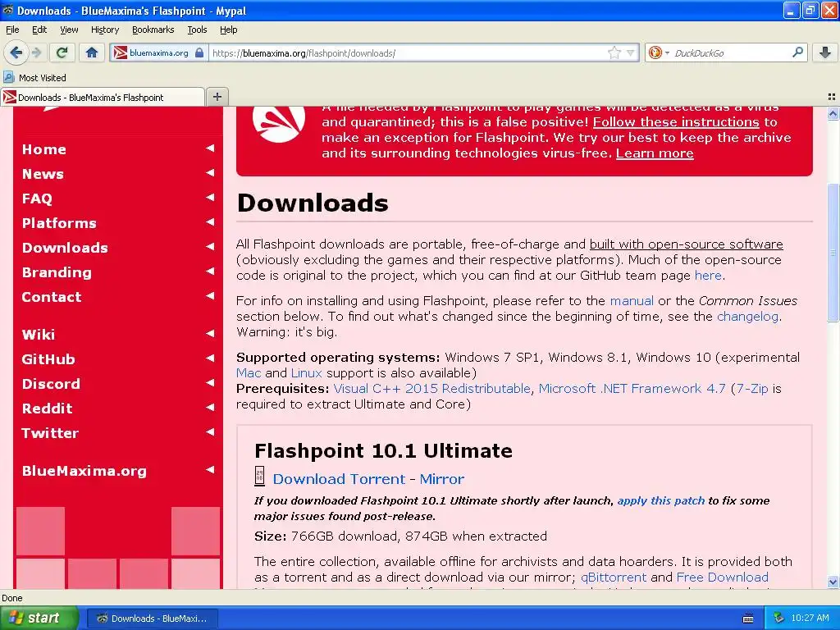Open Visual C++ 2015 Redistributable link
The image size is (840, 630).
(x=431, y=388)
